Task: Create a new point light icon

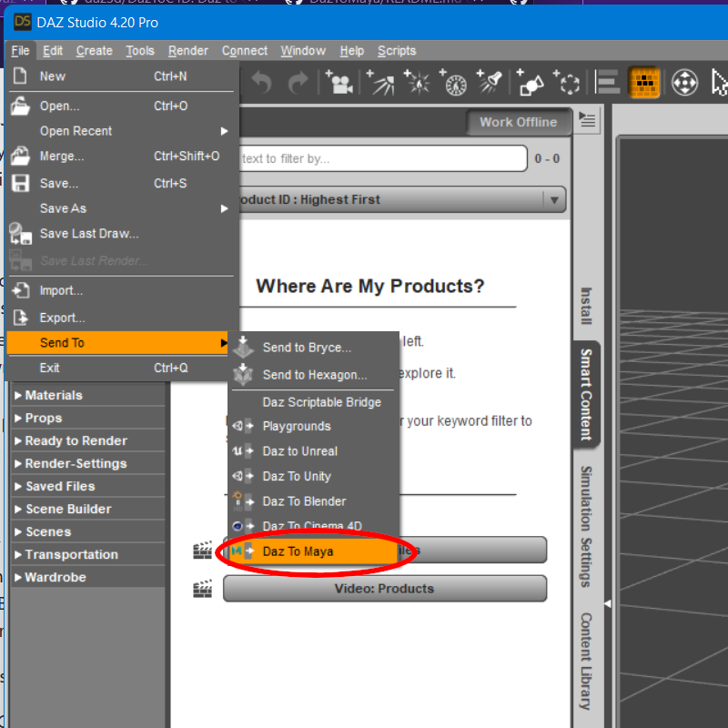Action: pos(417,83)
